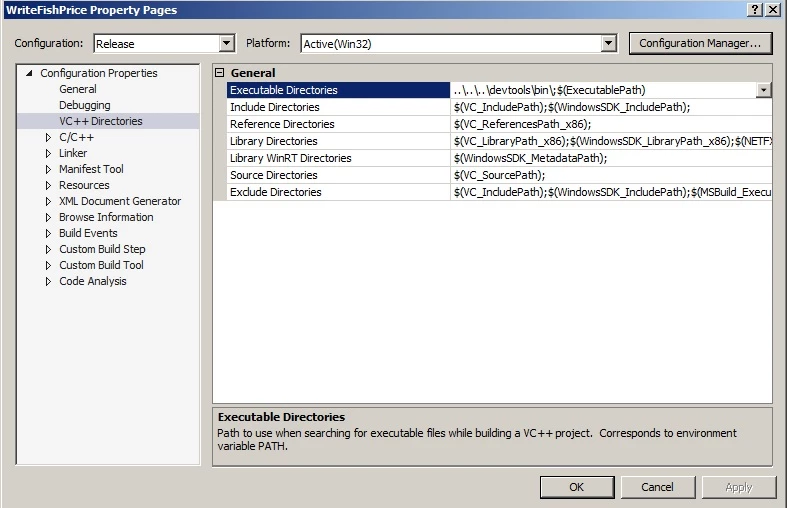Viewport: 787px width, 508px height.
Task: Select the Manifest Tool tree label
Action: click(x=91, y=169)
